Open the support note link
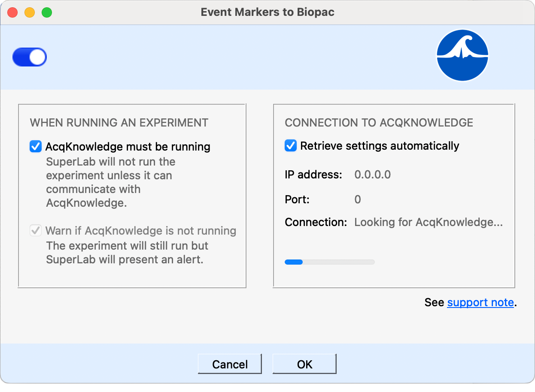The image size is (535, 392). [x=480, y=302]
